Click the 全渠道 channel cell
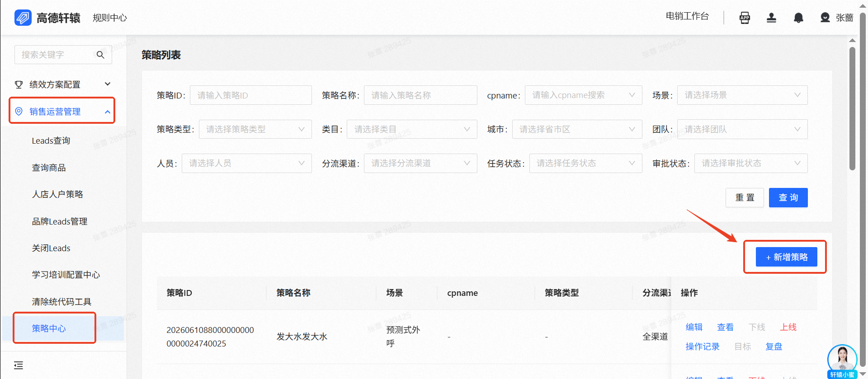The width and height of the screenshot is (868, 379). (655, 337)
